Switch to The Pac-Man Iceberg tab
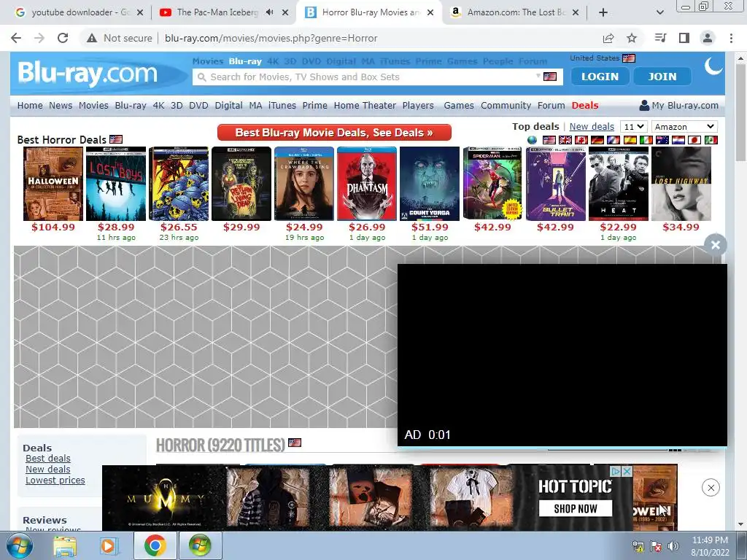The width and height of the screenshot is (747, 560). [x=217, y=12]
